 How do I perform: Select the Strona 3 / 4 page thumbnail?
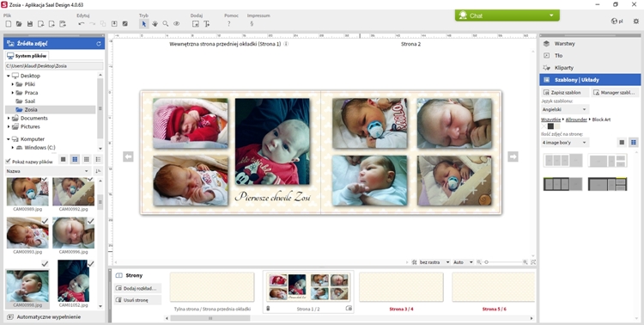click(x=401, y=287)
